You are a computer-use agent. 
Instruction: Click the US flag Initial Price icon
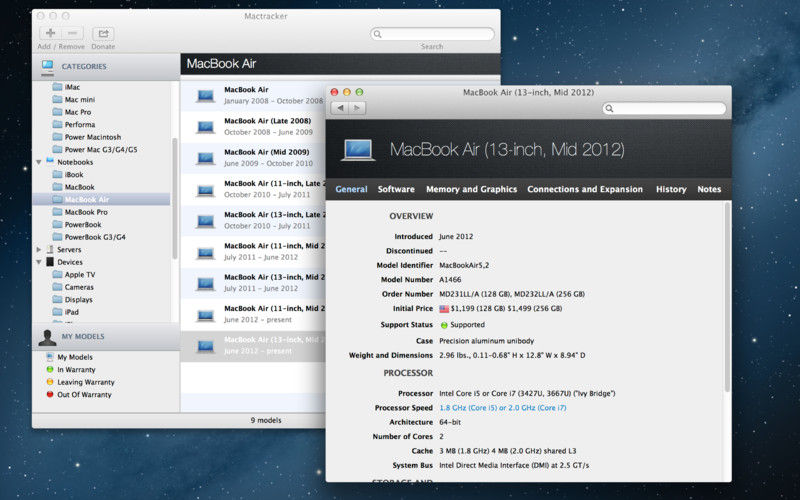444,309
